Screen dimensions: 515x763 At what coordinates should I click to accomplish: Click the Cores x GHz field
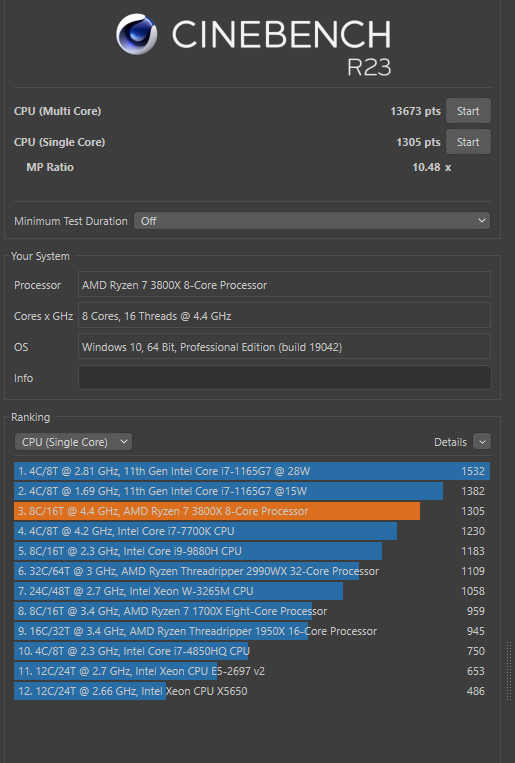284,316
